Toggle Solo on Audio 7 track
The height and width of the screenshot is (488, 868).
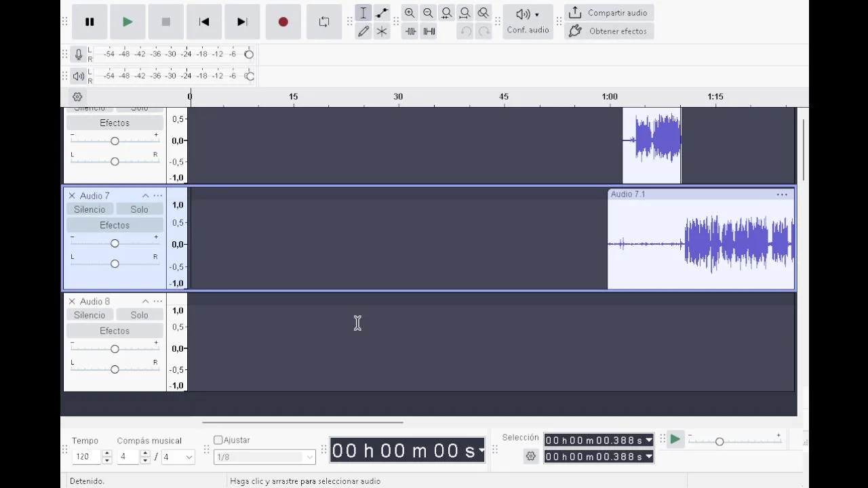tap(139, 209)
